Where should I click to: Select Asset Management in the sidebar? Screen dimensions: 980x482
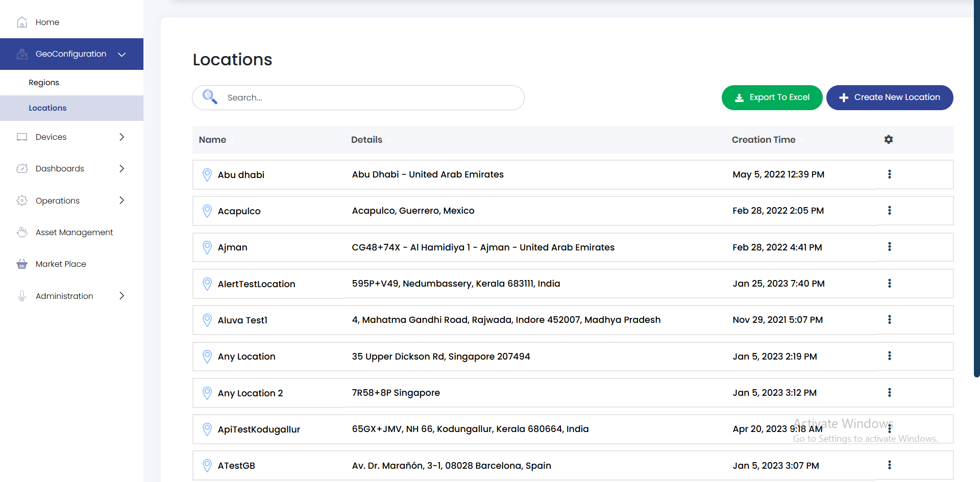pyautogui.click(x=74, y=233)
